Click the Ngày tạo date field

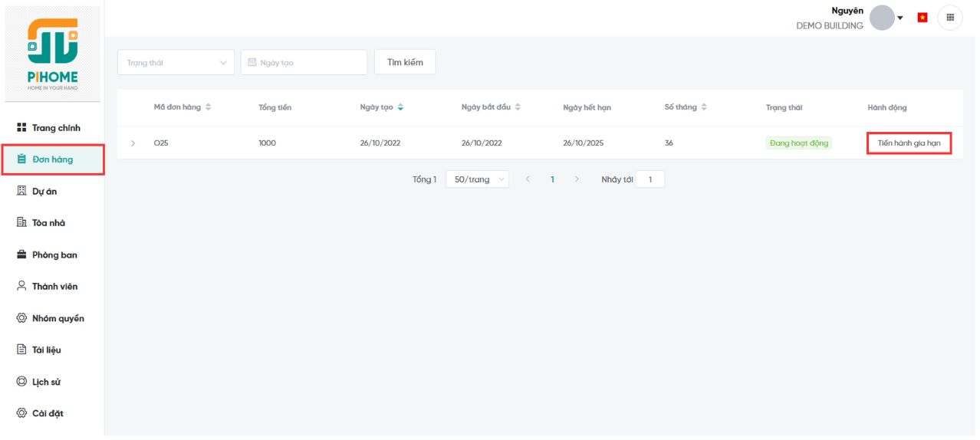304,63
